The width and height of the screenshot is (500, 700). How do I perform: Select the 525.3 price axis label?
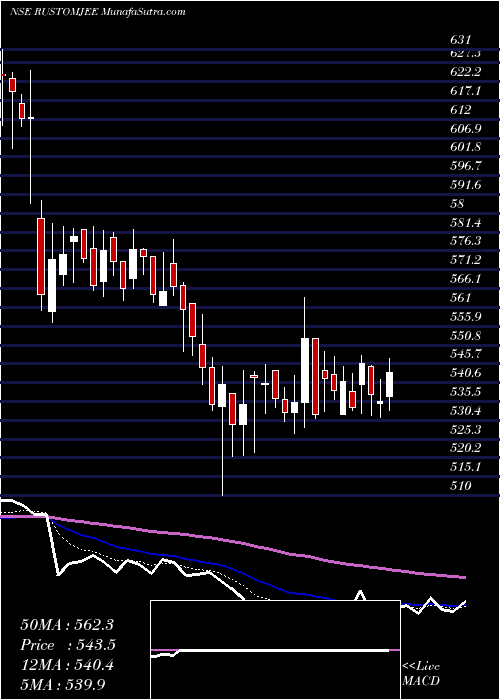pos(466,429)
